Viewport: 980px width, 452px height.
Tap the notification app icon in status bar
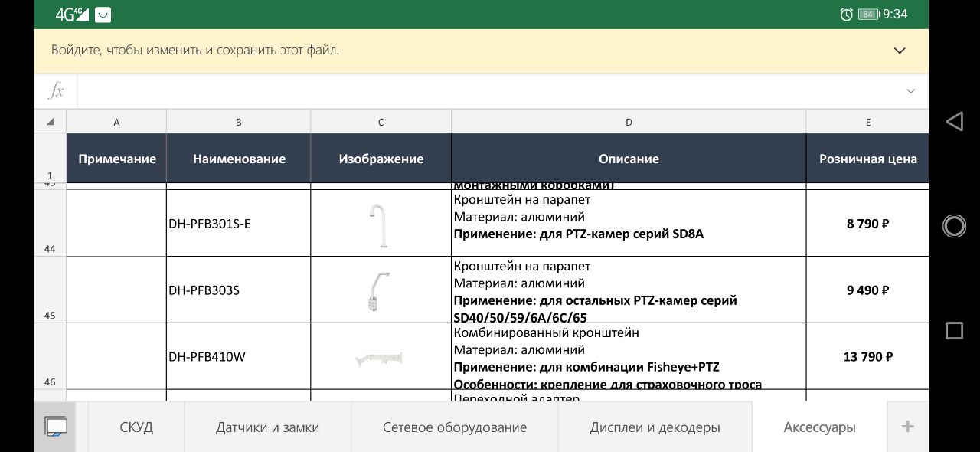(x=103, y=14)
